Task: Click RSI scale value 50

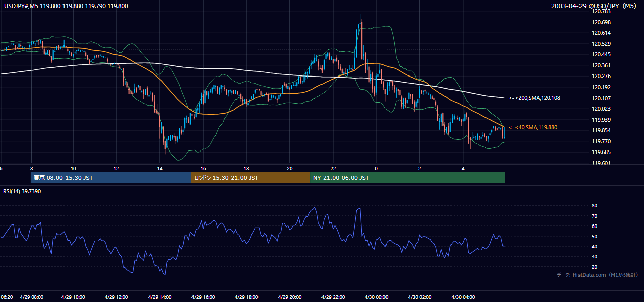Action: [594, 236]
